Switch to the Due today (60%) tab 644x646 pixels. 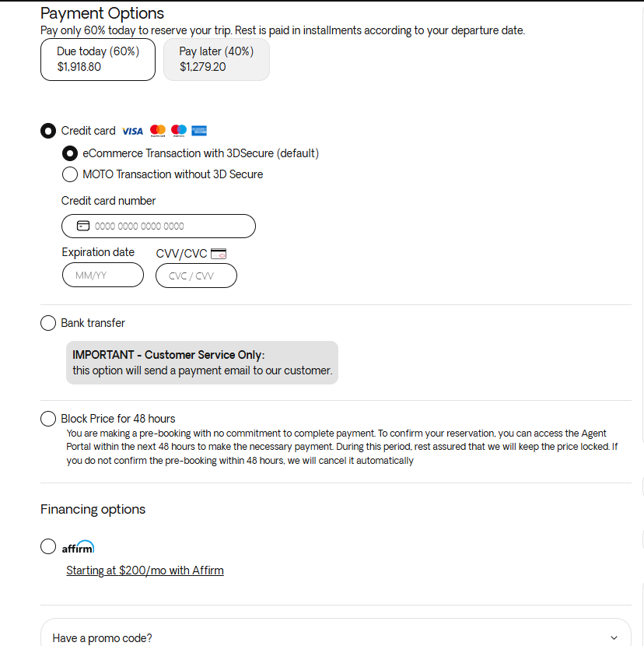click(98, 59)
